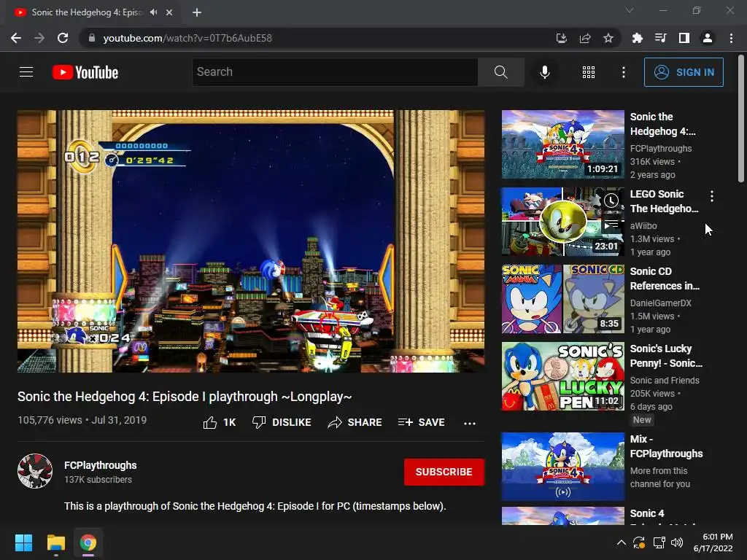Add LEGO Sonic video to queue
This screenshot has height=560, width=747.
(x=611, y=224)
